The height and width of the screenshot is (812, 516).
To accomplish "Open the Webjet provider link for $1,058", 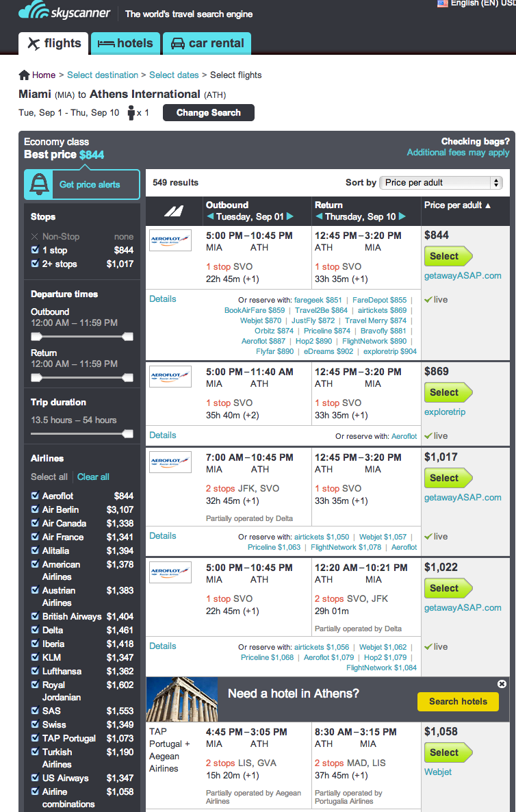I will (438, 772).
